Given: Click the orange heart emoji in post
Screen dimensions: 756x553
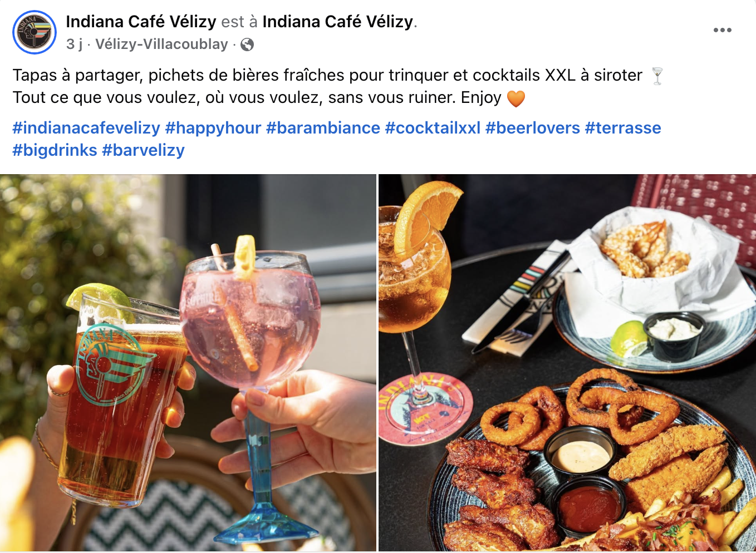Looking at the screenshot, I should click(x=516, y=98).
